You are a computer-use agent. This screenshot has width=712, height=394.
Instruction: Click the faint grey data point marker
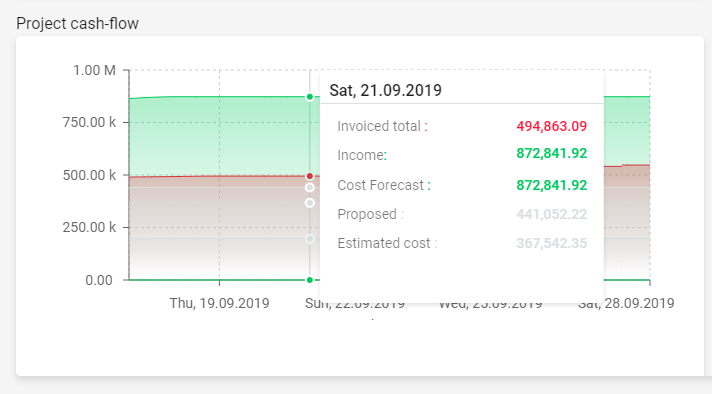click(310, 239)
